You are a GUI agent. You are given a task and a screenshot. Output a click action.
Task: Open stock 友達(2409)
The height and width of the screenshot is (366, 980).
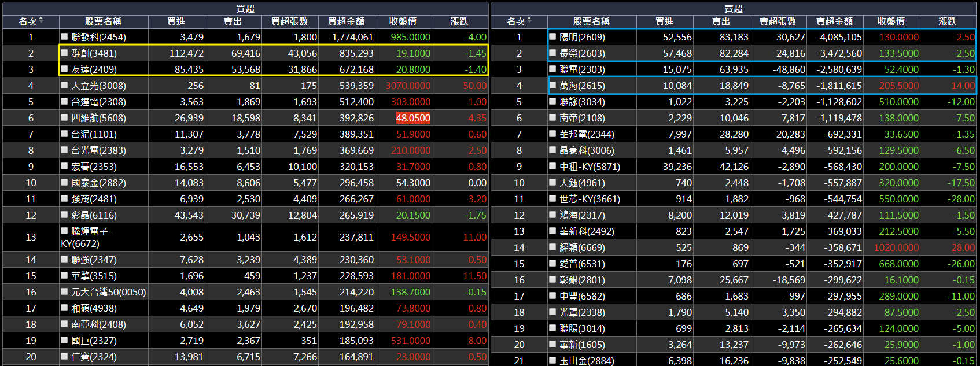pyautogui.click(x=94, y=69)
